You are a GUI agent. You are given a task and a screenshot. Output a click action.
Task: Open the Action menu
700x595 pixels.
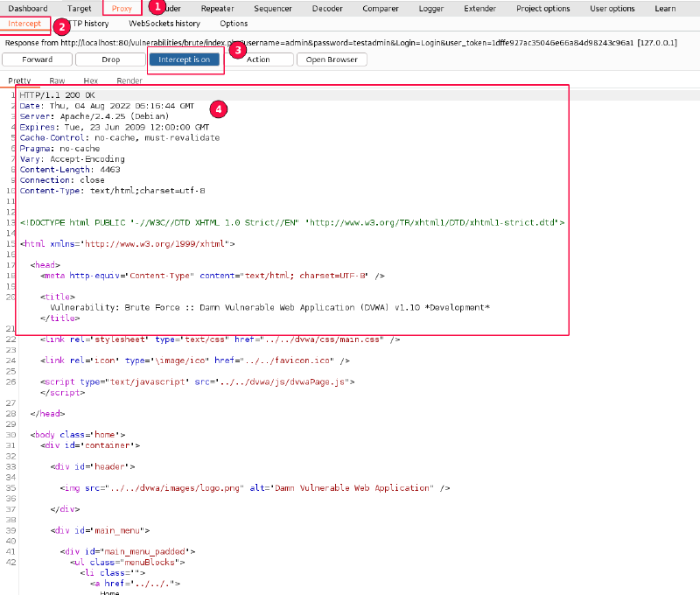pos(258,59)
